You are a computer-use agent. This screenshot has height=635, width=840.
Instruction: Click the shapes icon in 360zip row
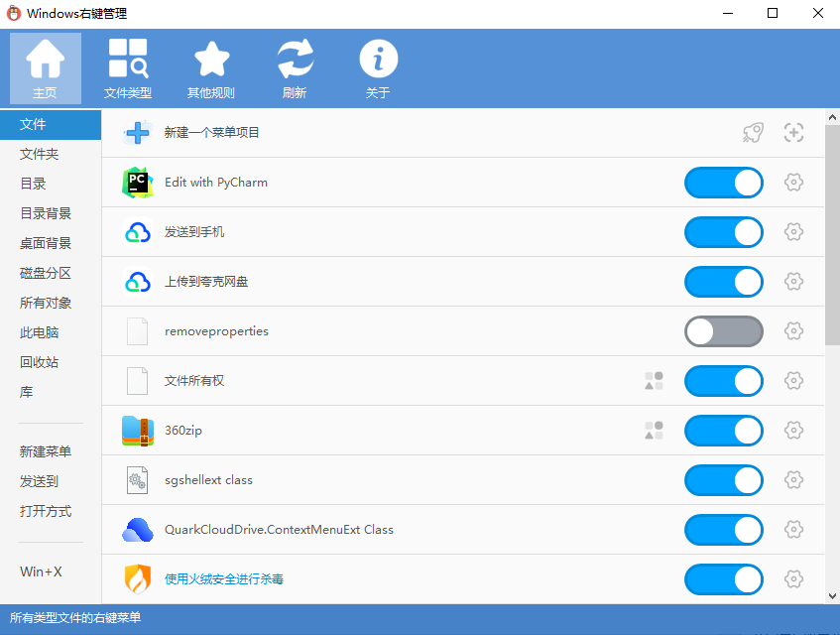(654, 431)
